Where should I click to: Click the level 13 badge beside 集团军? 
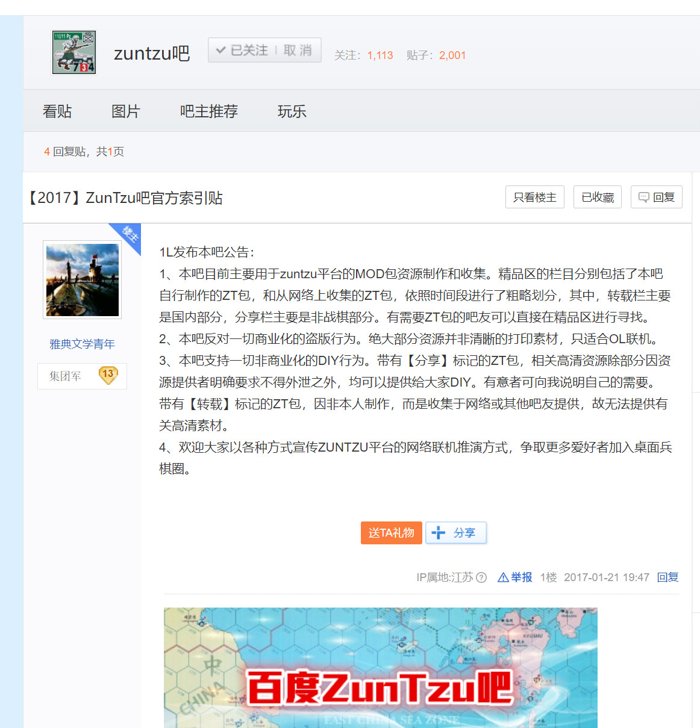108,375
